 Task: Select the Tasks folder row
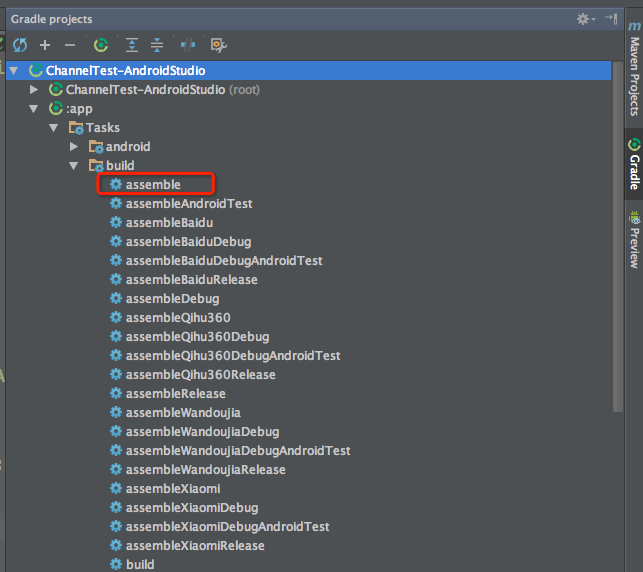point(308,128)
